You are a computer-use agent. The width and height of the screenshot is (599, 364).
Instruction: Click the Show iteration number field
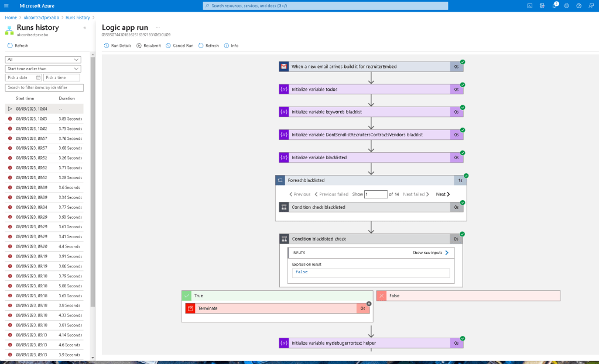click(x=375, y=194)
